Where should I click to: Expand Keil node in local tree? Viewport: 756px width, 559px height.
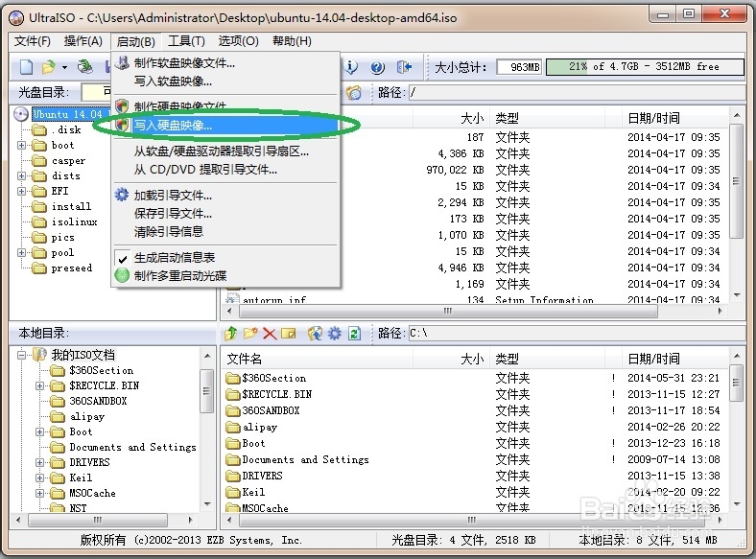click(40, 478)
